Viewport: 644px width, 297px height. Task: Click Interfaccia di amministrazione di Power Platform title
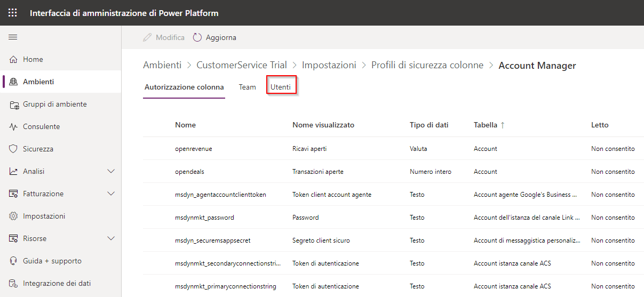[x=124, y=13]
